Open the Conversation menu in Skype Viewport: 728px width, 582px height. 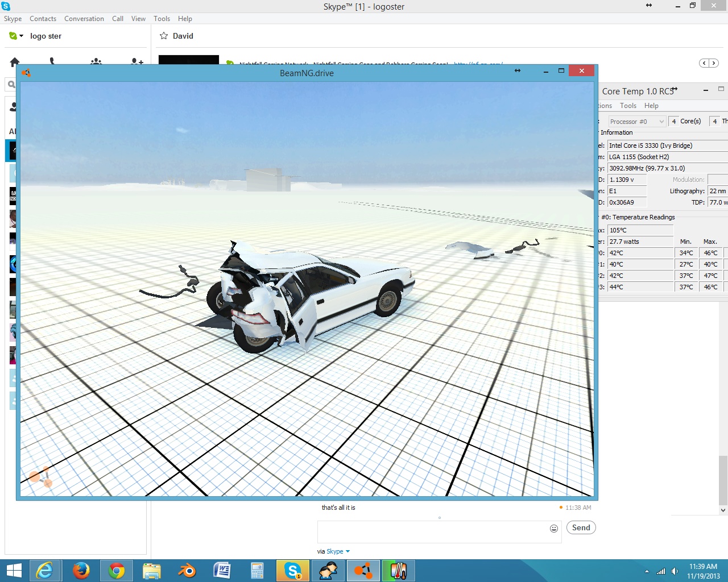tap(84, 19)
